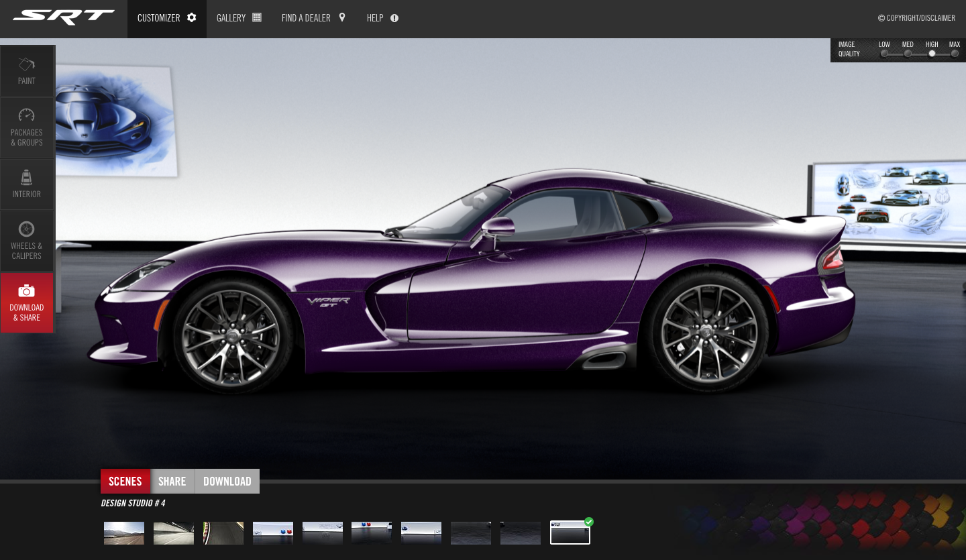Open the Interior options panel
The width and height of the screenshot is (966, 560).
27,184
